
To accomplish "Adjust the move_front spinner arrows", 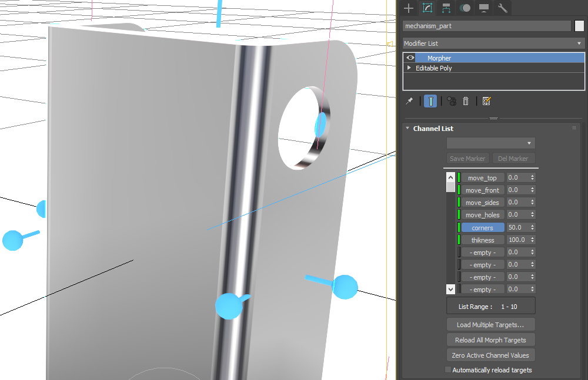I will (x=532, y=190).
